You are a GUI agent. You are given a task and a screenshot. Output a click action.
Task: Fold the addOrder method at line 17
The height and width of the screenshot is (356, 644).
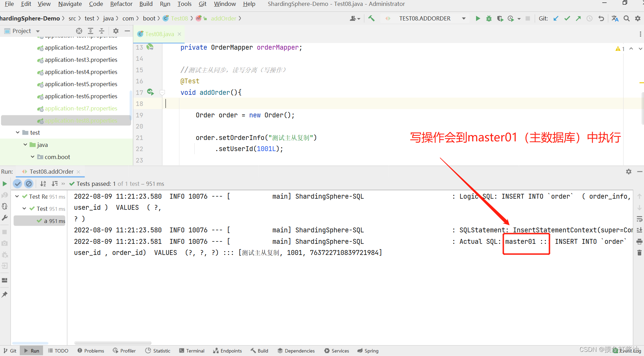[x=162, y=92]
